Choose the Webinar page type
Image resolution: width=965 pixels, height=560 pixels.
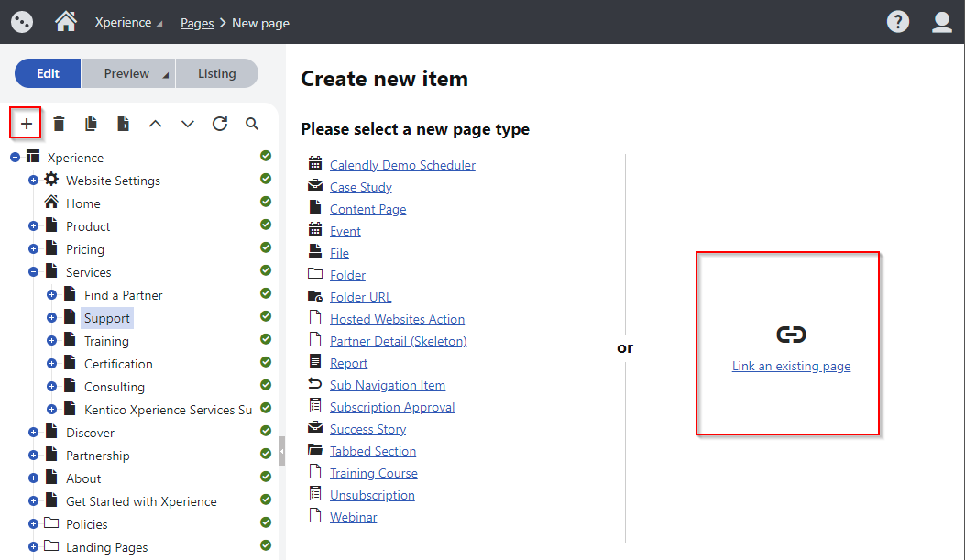tap(353, 517)
